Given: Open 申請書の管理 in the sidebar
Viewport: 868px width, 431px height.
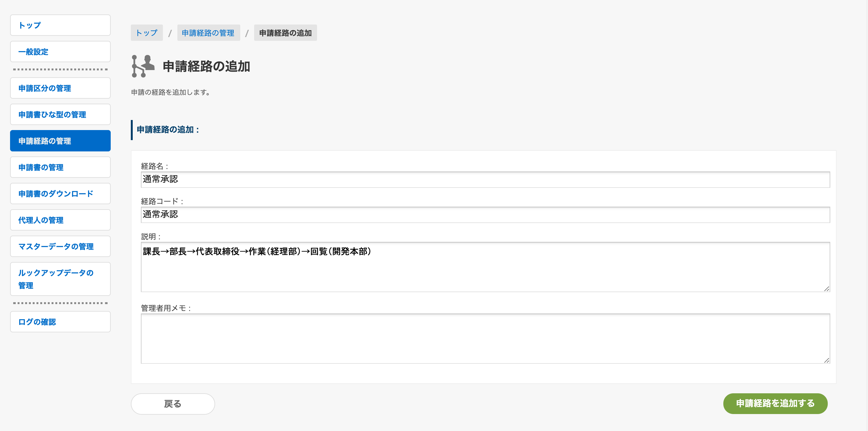Looking at the screenshot, I should coord(60,167).
